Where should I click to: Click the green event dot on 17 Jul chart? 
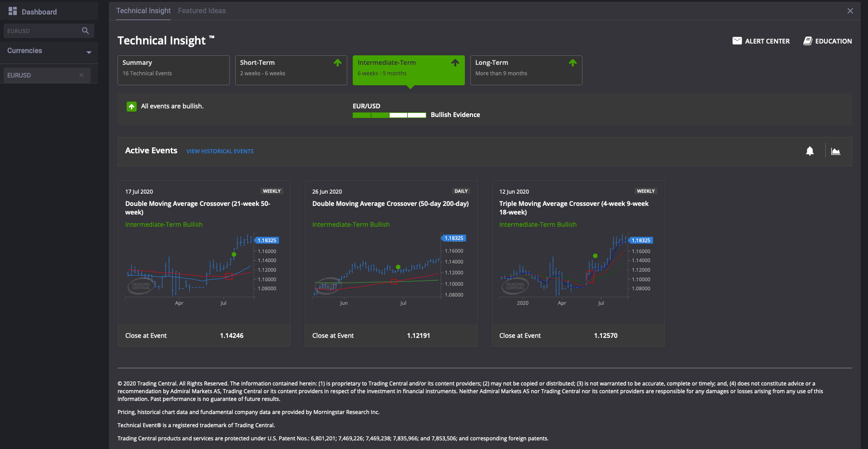pos(234,254)
